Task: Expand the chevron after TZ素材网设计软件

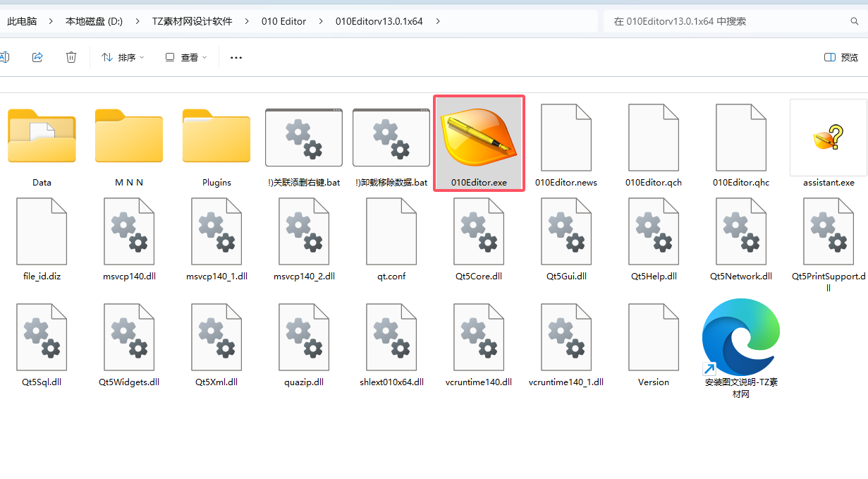Action: [x=247, y=21]
